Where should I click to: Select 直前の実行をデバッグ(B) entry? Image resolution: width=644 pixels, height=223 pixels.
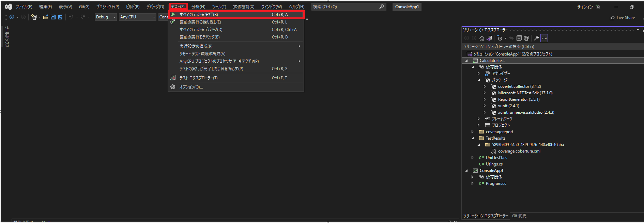[236, 37]
